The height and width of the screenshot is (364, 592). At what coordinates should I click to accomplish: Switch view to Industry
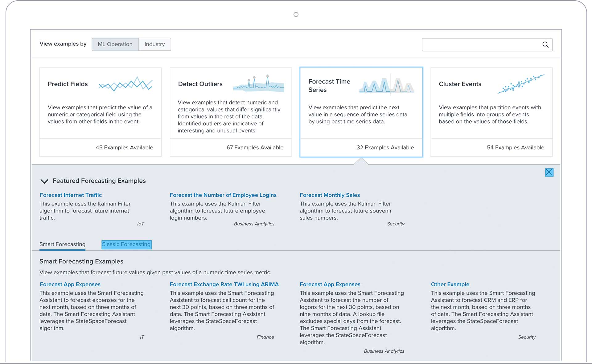[154, 44]
